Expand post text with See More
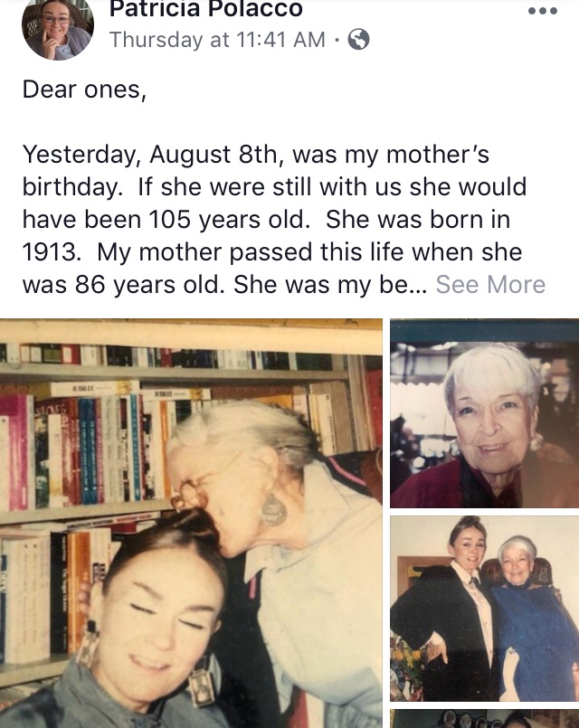Viewport: 579px width, 728px height. 490,284
